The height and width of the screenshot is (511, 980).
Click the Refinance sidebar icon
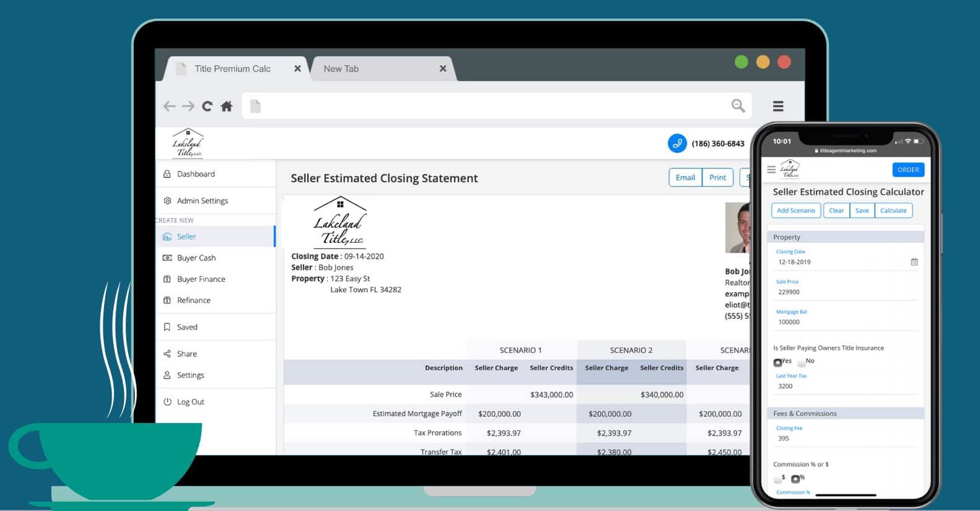click(167, 300)
